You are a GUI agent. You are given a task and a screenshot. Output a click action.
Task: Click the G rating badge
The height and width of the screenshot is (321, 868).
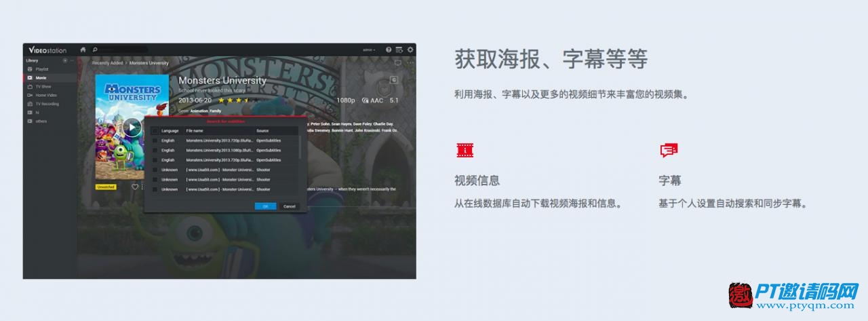(x=394, y=80)
